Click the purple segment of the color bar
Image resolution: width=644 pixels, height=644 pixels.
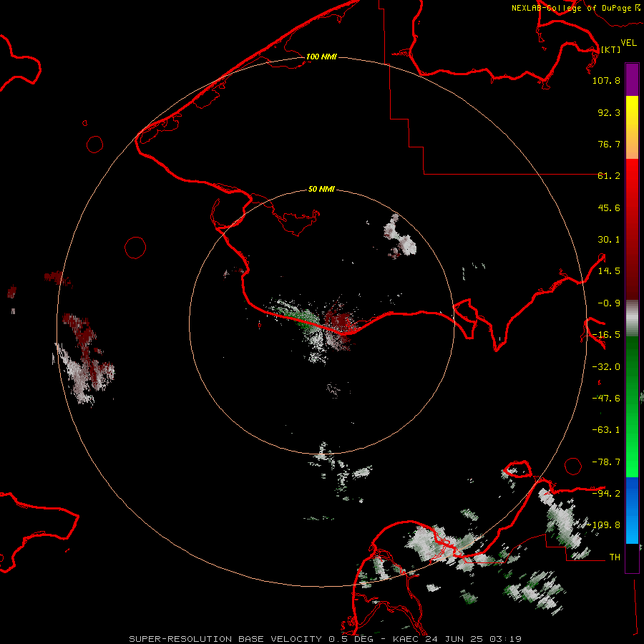[632, 79]
